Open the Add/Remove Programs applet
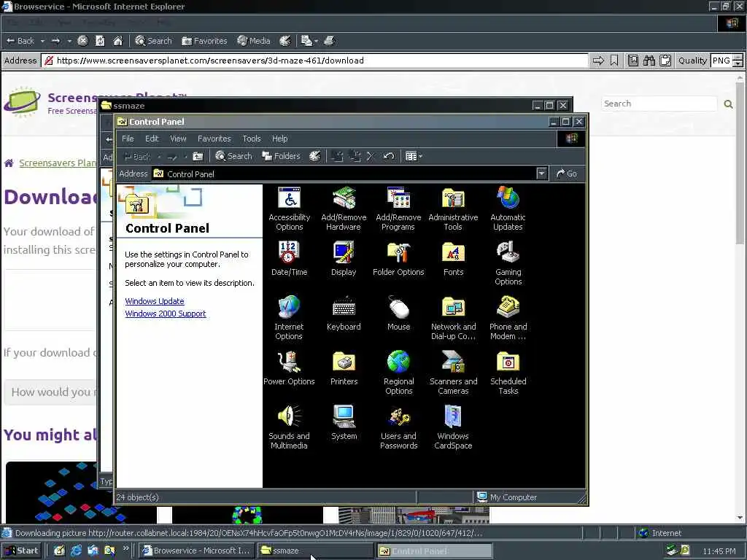The width and height of the screenshot is (747, 560). pos(398,209)
